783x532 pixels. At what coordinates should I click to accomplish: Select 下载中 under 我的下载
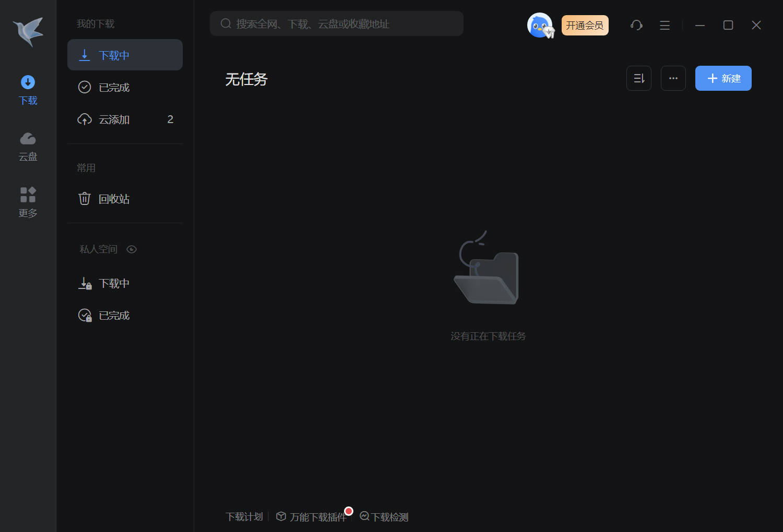pos(125,55)
